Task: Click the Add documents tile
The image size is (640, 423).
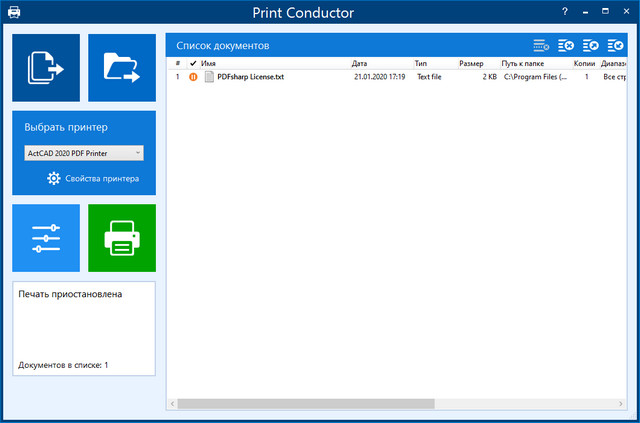Action: 46,67
